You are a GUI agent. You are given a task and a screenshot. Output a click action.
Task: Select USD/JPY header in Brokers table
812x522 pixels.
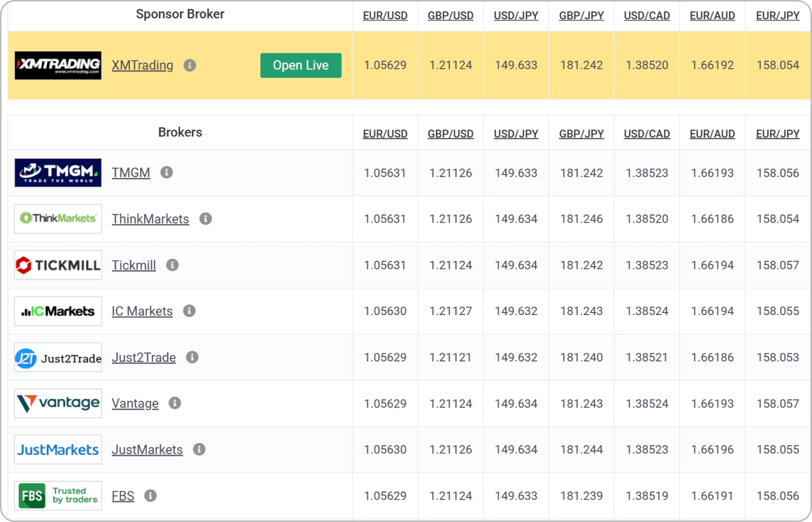(x=516, y=134)
